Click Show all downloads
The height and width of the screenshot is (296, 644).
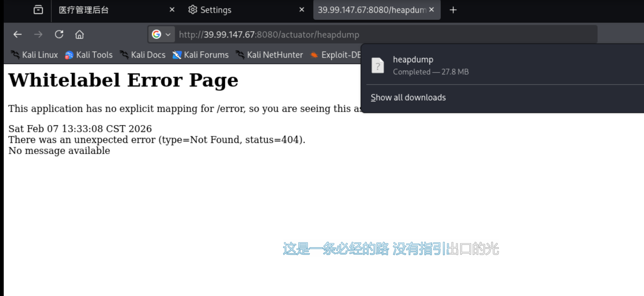tap(408, 98)
